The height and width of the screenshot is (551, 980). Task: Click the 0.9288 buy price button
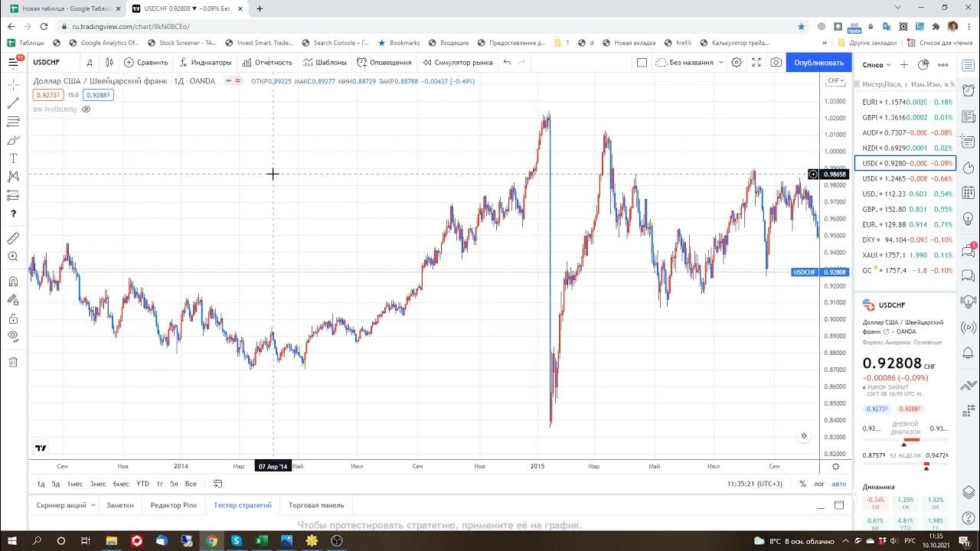coord(98,95)
